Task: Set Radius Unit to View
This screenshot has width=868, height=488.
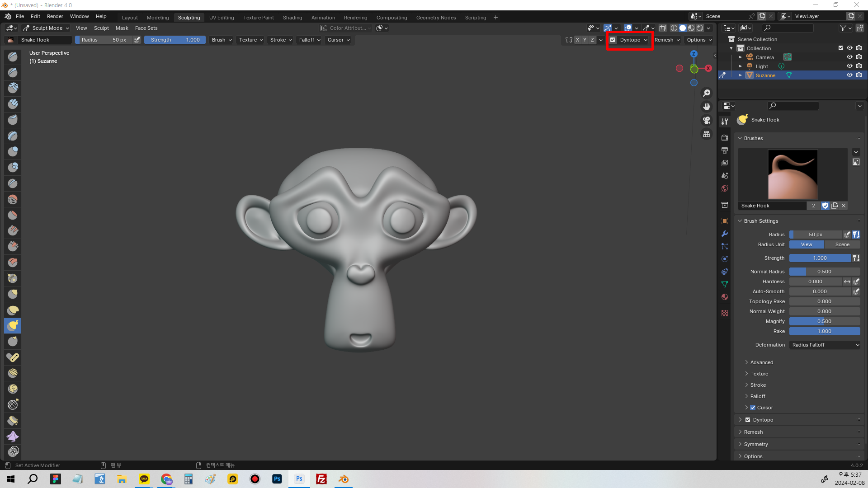Action: click(807, 244)
